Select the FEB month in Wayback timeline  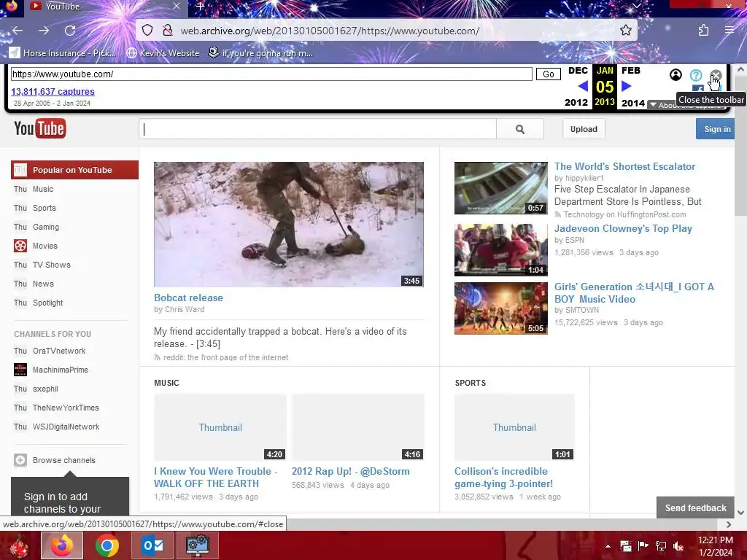pyautogui.click(x=631, y=71)
